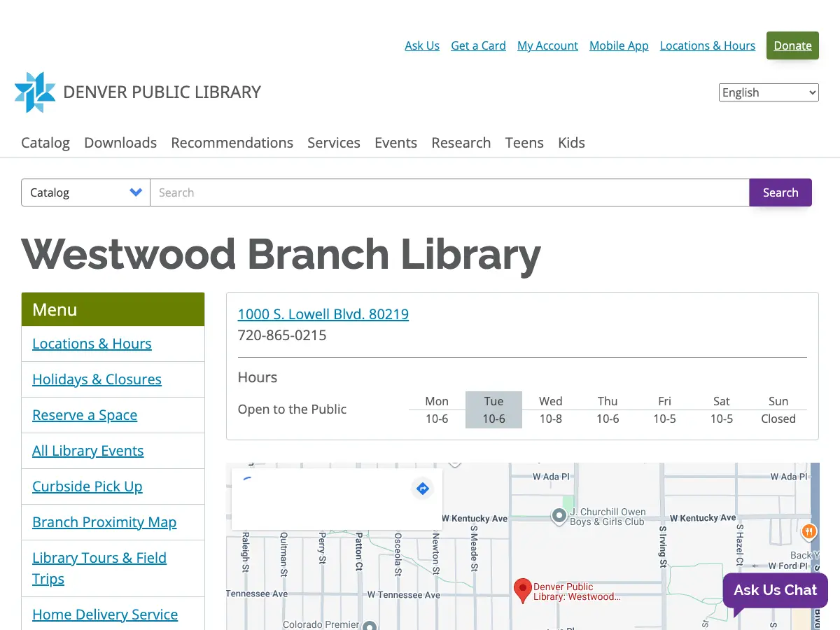The image size is (840, 630).
Task: Open the Teens navigation item
Action: 524,143
